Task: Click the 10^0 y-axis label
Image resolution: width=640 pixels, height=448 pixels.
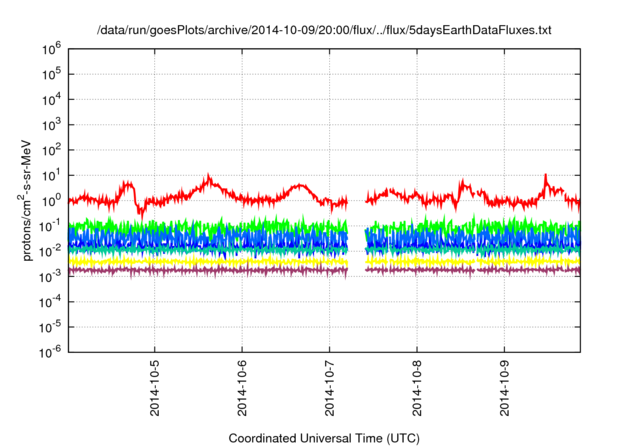Action: click(x=51, y=202)
